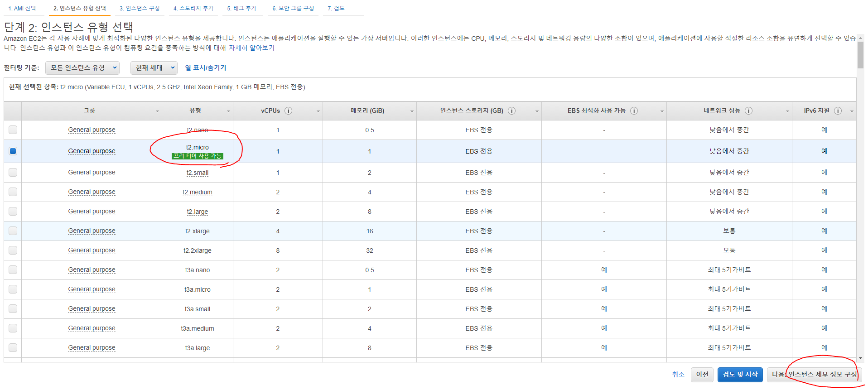Click the 네트워크 성능 column sort arrow
The height and width of the screenshot is (390, 868).
(x=787, y=111)
